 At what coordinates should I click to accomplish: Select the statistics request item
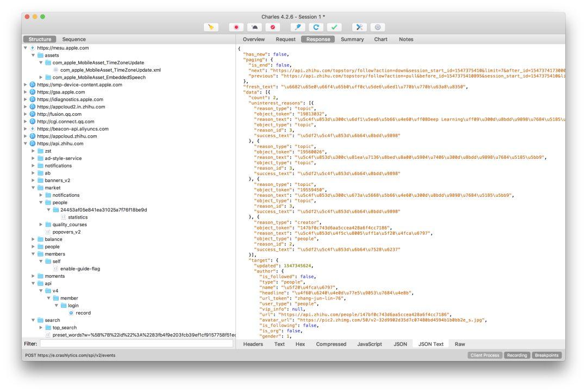point(78,217)
